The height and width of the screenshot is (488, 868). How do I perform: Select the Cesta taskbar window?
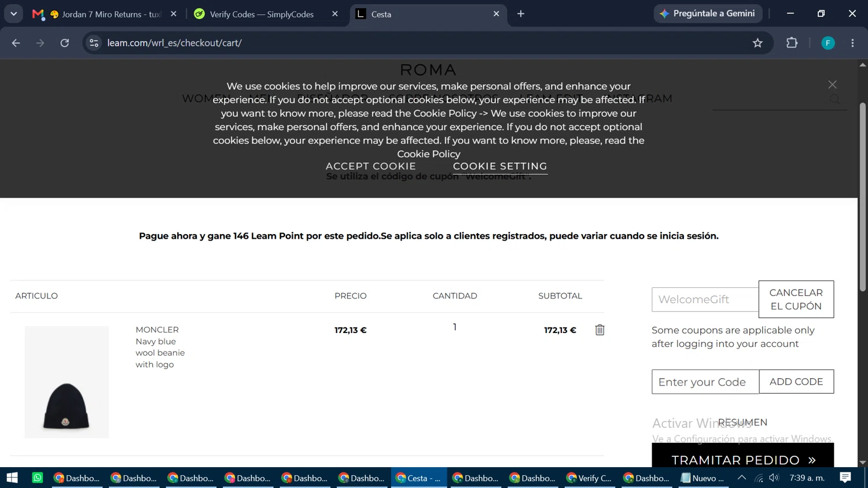click(418, 478)
